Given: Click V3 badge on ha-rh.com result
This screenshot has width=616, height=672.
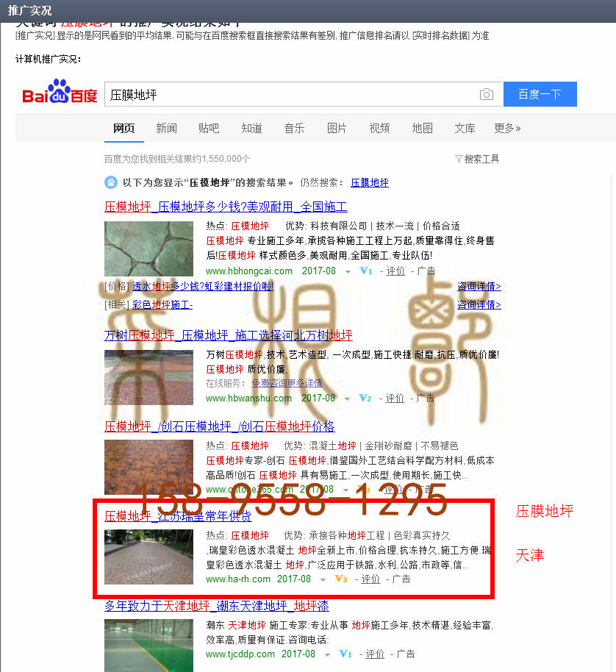Looking at the screenshot, I should pos(341,579).
